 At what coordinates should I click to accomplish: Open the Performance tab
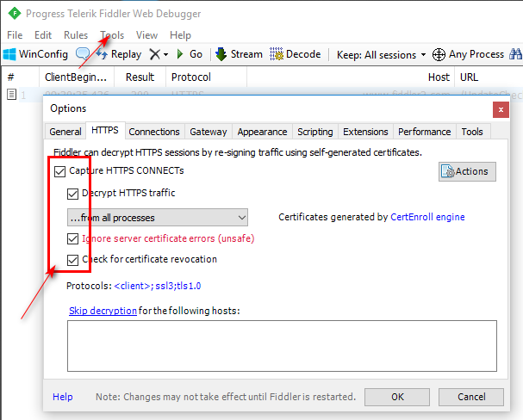[x=424, y=132]
